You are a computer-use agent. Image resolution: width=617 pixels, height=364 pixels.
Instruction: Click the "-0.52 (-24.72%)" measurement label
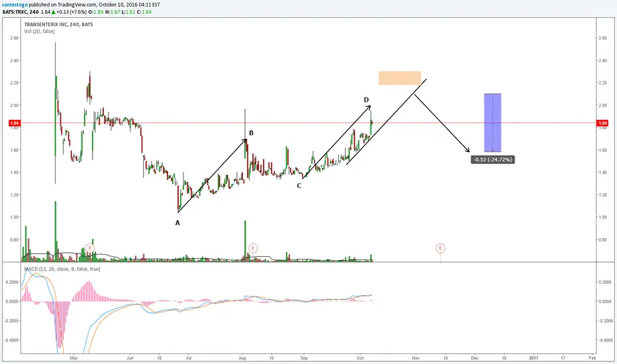493,159
